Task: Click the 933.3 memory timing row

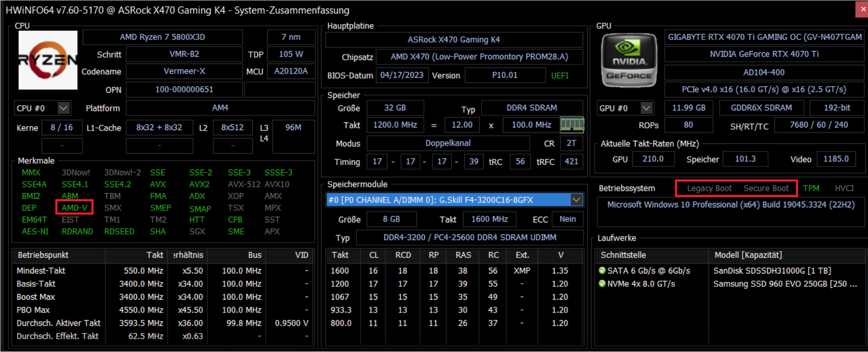Action: (454, 310)
